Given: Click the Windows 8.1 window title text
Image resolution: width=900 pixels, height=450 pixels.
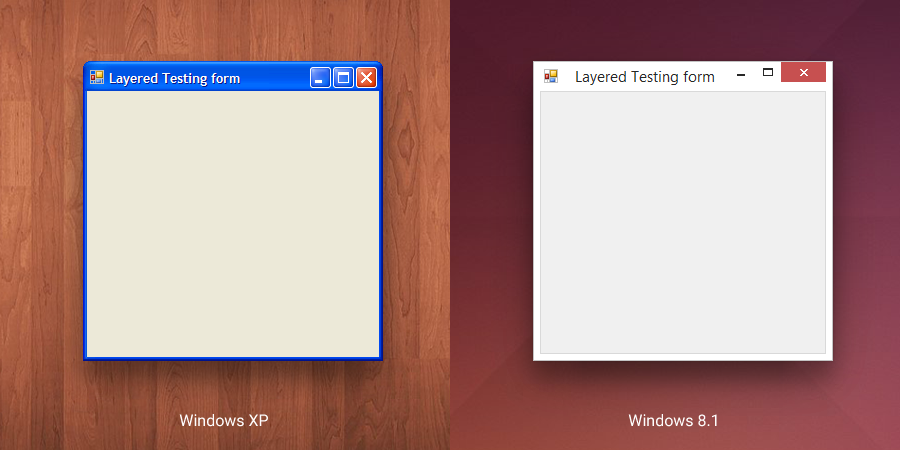Looking at the screenshot, I should [645, 77].
